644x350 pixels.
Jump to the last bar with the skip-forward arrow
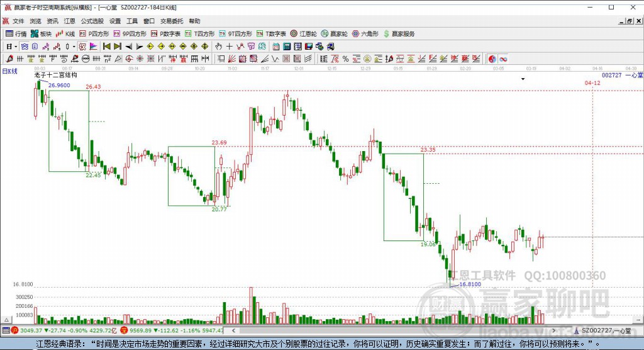[118, 47]
